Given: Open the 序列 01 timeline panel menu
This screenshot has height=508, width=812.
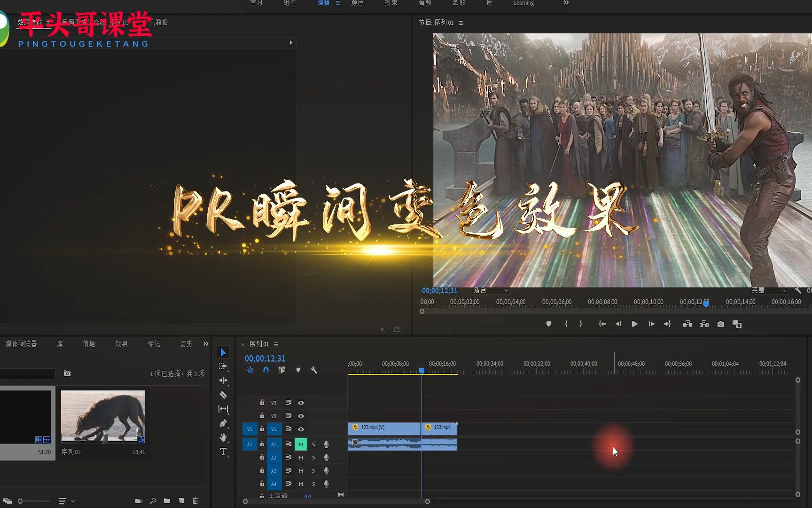Looking at the screenshot, I should (276, 344).
